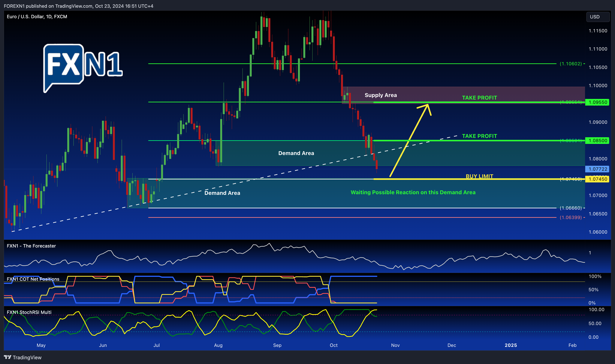Click the (1.06660) level label
615x364 pixels.
click(x=571, y=208)
